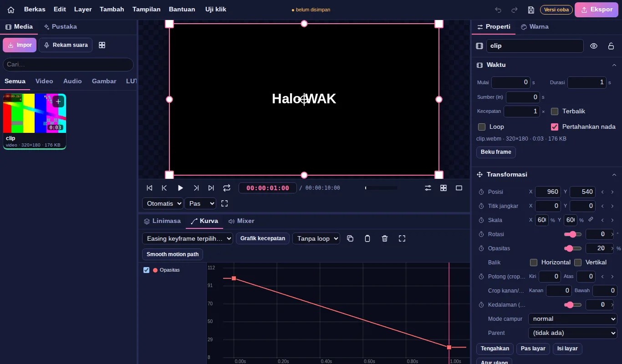Image resolution: width=622 pixels, height=364 pixels.
Task: Click Rekam suara button
Action: [66, 45]
